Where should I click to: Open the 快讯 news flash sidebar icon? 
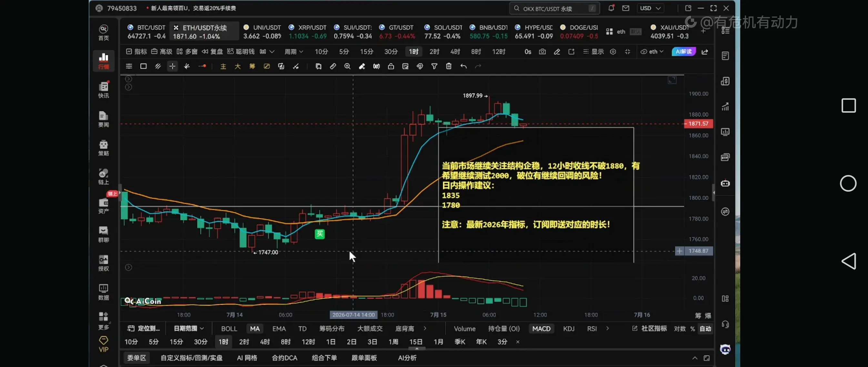click(104, 90)
